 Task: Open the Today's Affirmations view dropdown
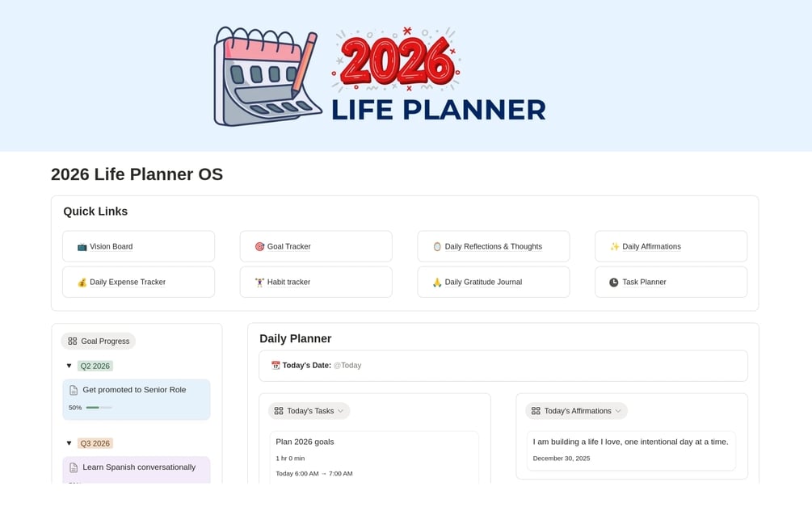pyautogui.click(x=618, y=411)
